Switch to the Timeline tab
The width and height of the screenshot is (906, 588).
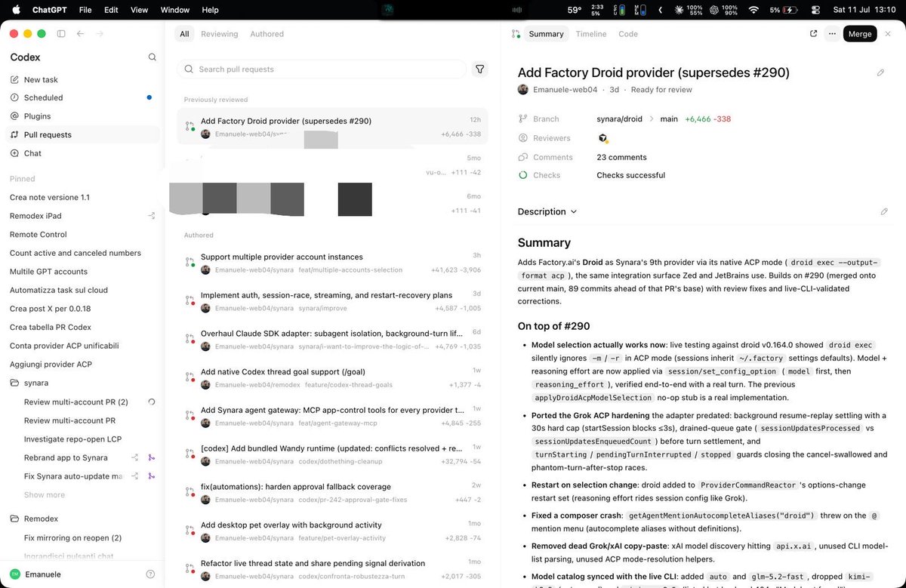click(x=591, y=34)
